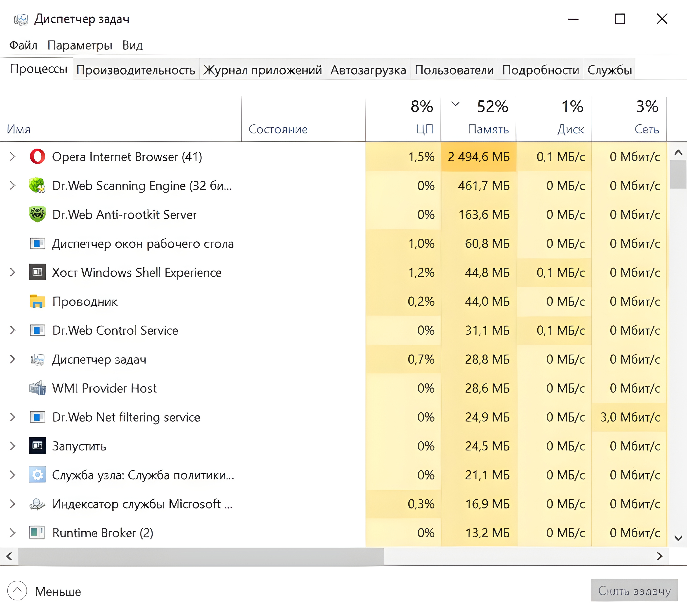Click the vertical scrollbar thumb
This screenshot has width=687, height=616.
(678, 174)
